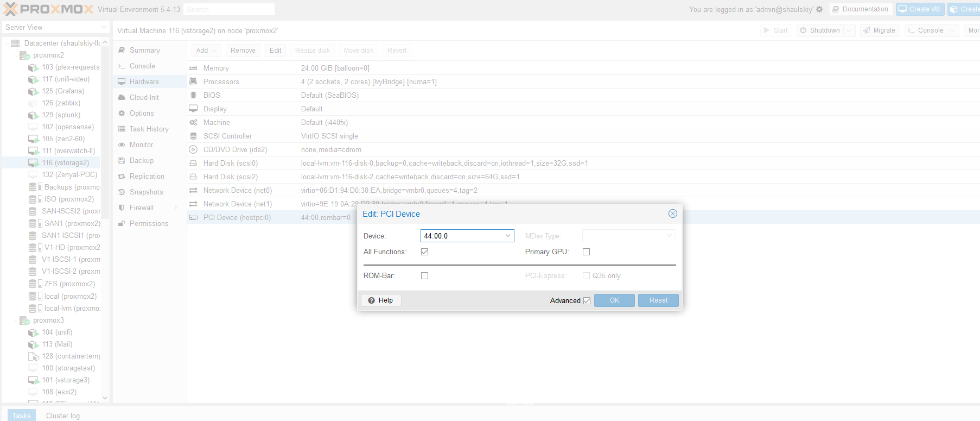Open Options via the gear icon

(122, 114)
